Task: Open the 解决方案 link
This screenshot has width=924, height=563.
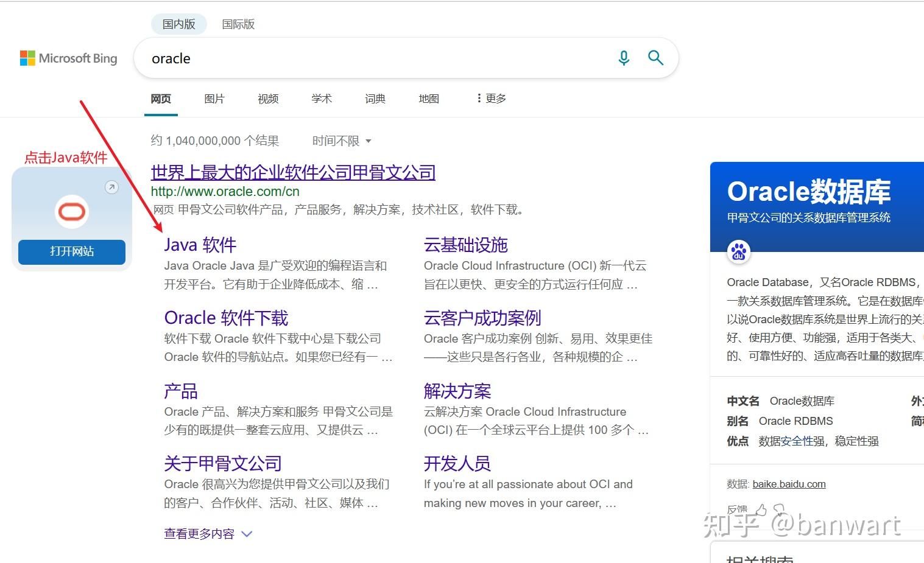Action: pyautogui.click(x=457, y=391)
